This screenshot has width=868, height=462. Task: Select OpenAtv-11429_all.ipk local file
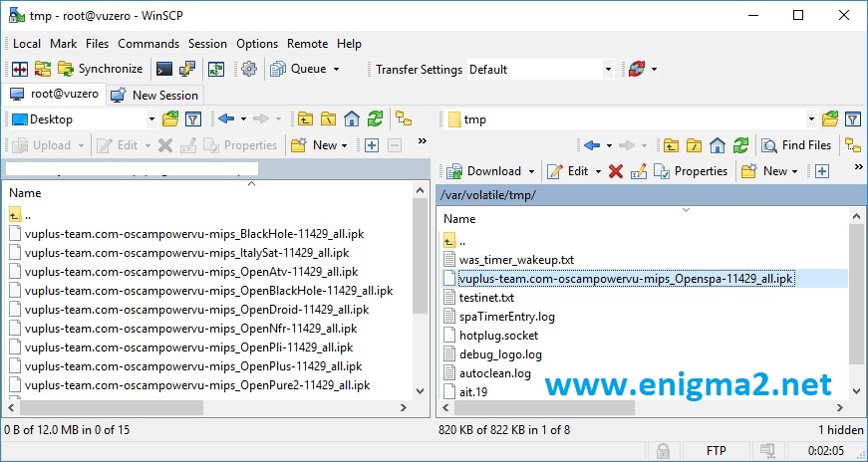(191, 272)
